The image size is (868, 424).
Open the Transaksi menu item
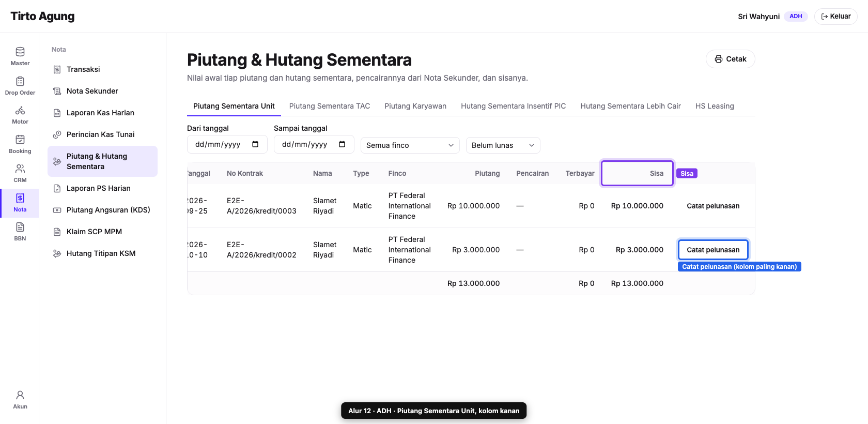tap(102, 69)
